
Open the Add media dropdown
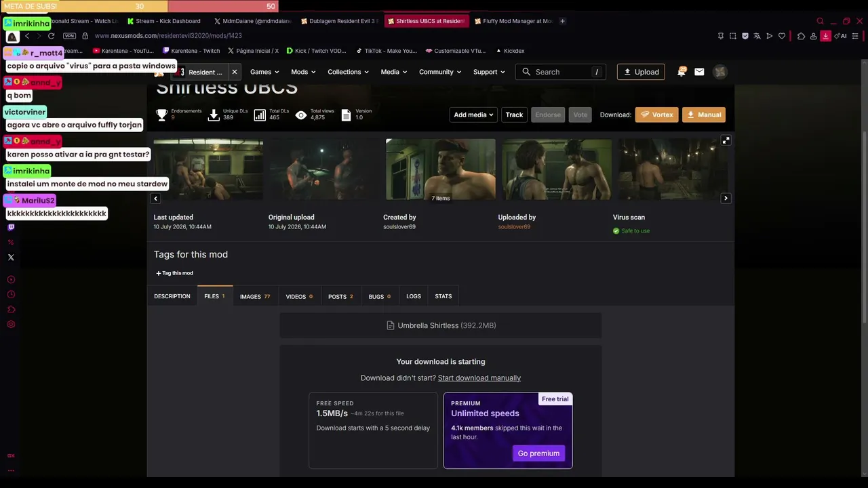click(x=474, y=115)
